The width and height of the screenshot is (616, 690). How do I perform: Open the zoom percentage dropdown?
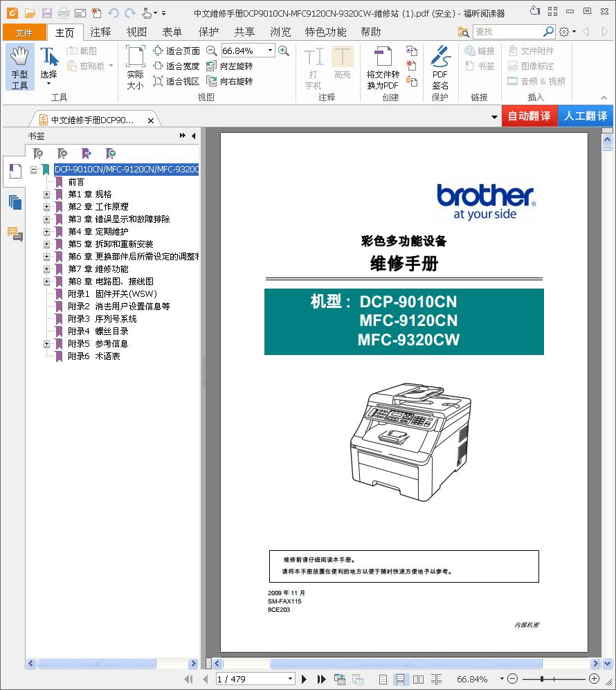[x=270, y=51]
